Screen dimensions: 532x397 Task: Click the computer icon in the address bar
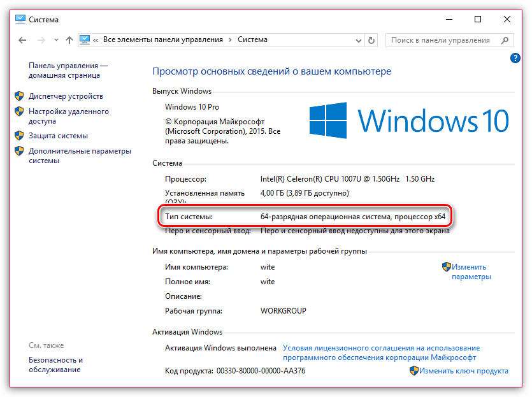[x=85, y=40]
